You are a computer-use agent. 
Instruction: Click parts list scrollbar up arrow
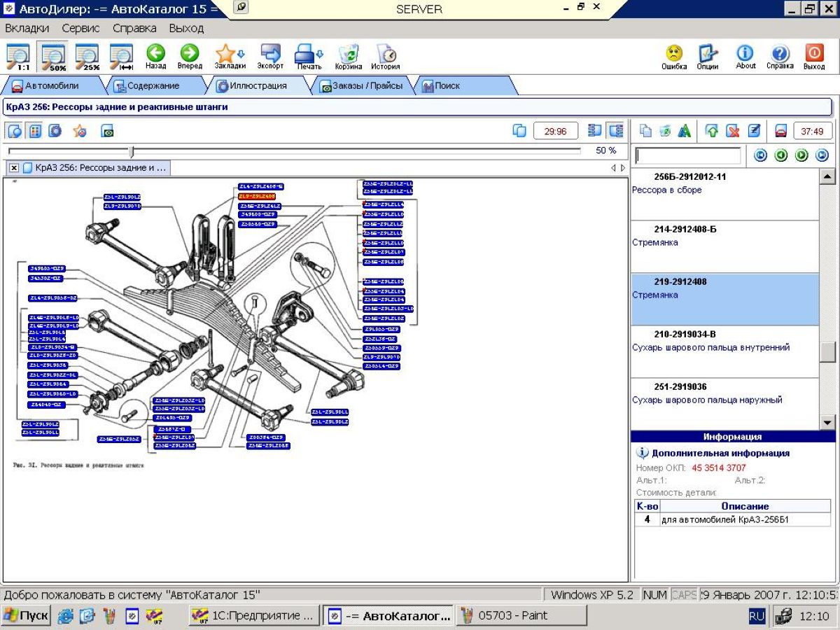coord(827,177)
